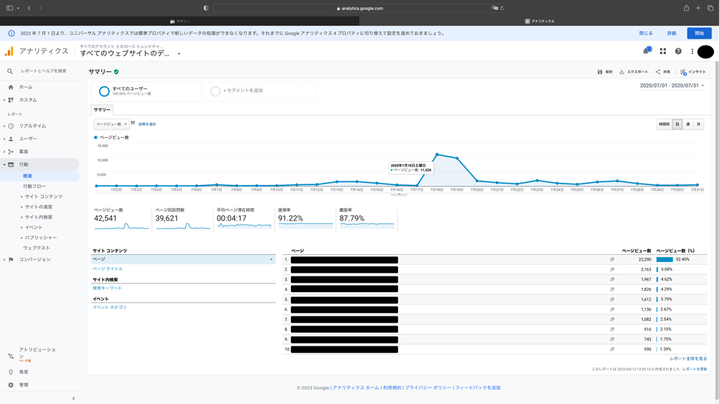
Task: Click the 詳細 link in the banner
Action: [672, 34]
